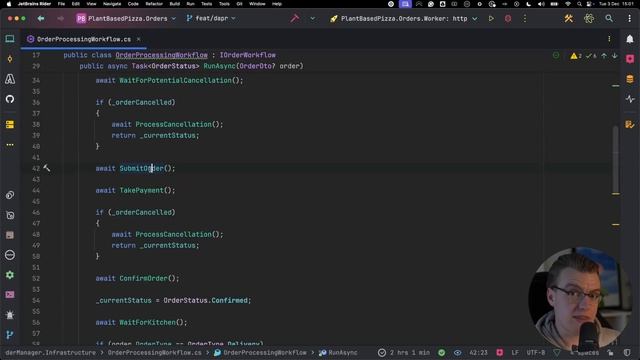Open the Debug tool window in sidebar
The width and height of the screenshot is (640, 360).
pos(10,315)
